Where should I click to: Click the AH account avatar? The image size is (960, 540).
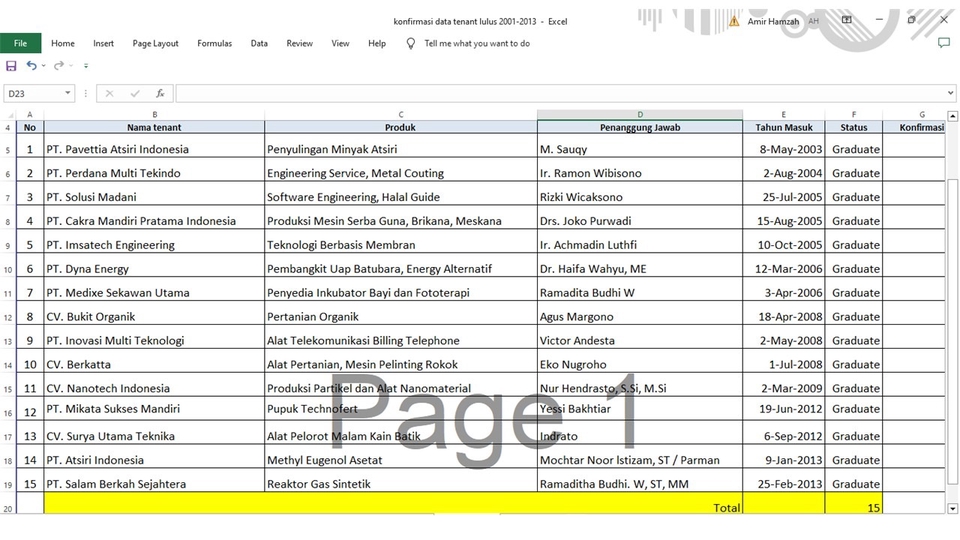tap(814, 21)
